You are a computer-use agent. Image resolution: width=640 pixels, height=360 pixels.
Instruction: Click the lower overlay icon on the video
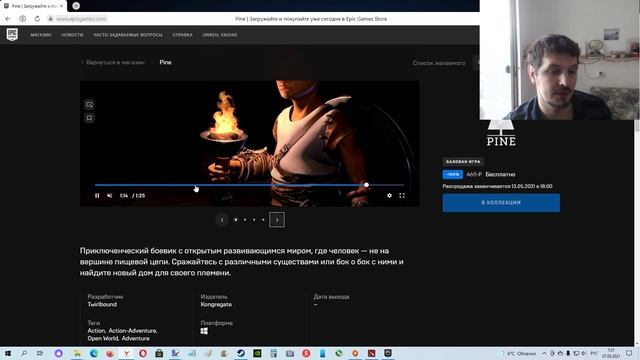tap(89, 118)
